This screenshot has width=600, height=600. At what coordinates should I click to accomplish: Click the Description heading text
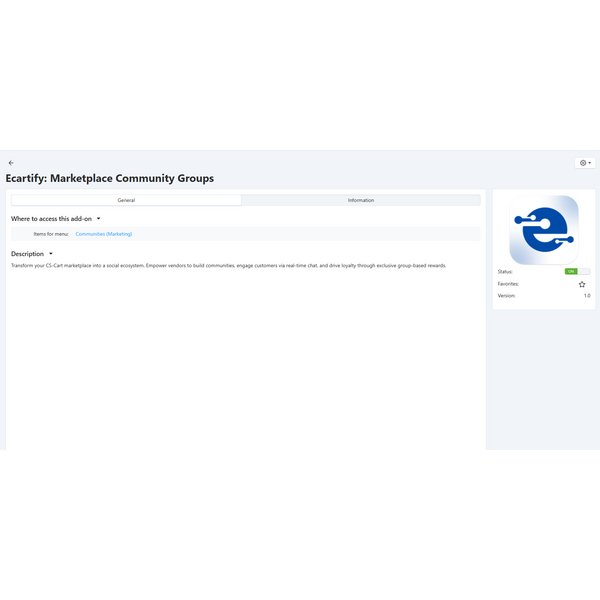tap(27, 254)
